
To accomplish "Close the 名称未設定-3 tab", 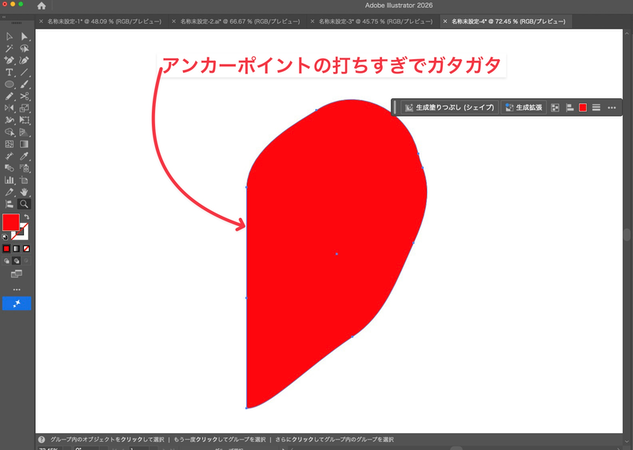I will [312, 21].
